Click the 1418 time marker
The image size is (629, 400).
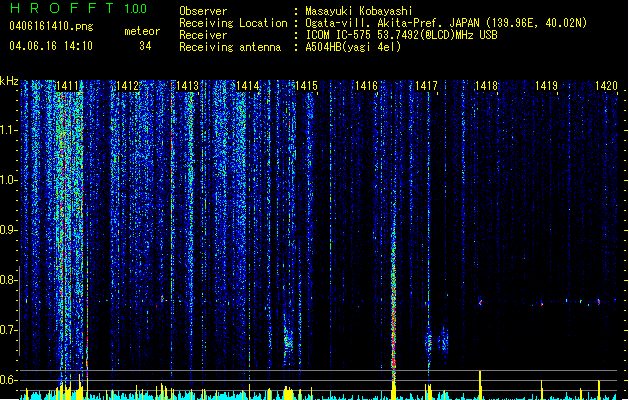tap(486, 86)
